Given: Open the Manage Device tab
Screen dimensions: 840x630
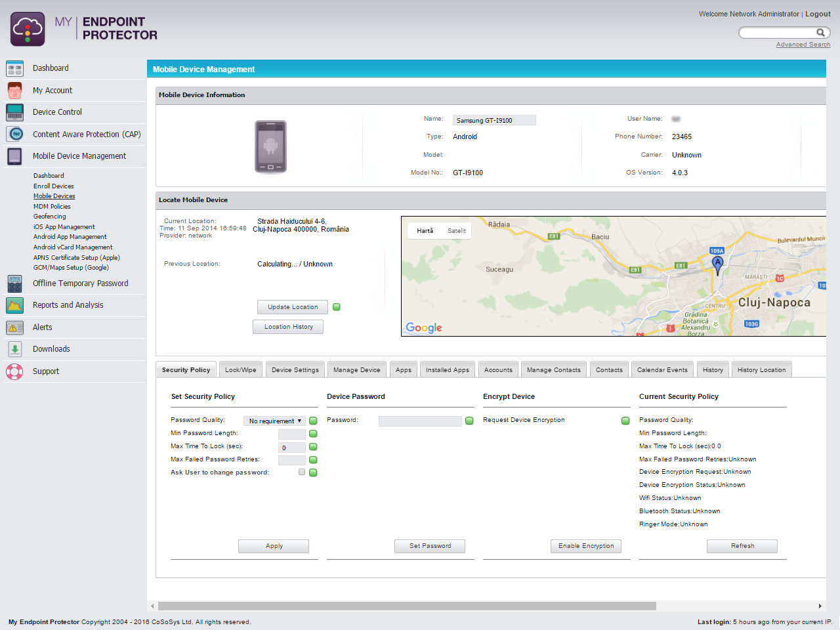Looking at the screenshot, I should coord(357,370).
